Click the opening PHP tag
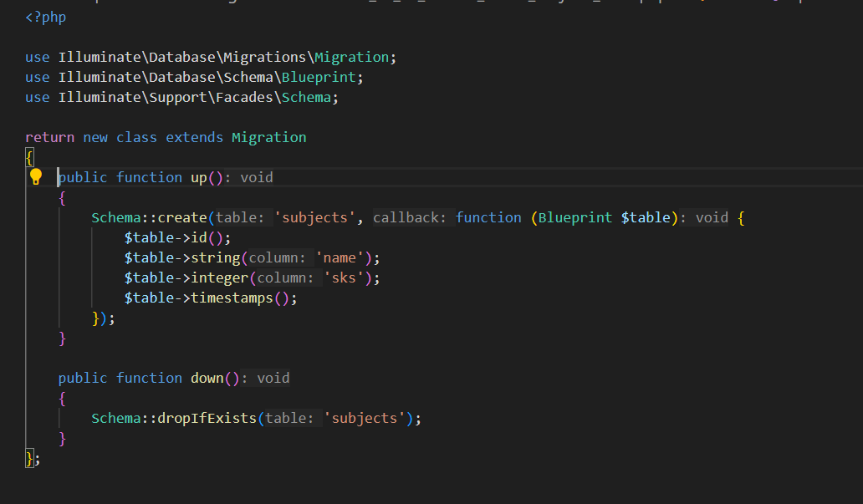 pos(46,17)
